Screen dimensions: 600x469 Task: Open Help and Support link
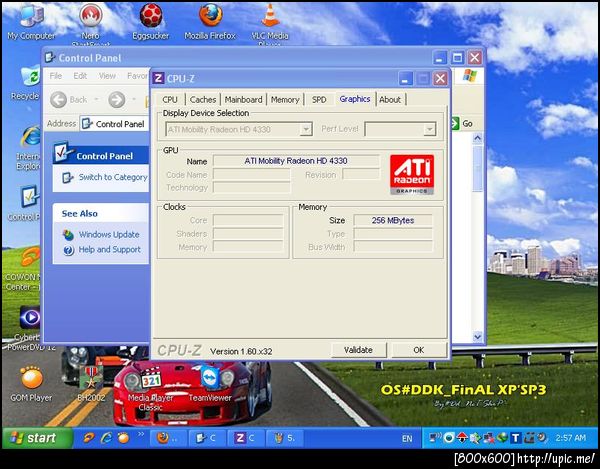(109, 249)
